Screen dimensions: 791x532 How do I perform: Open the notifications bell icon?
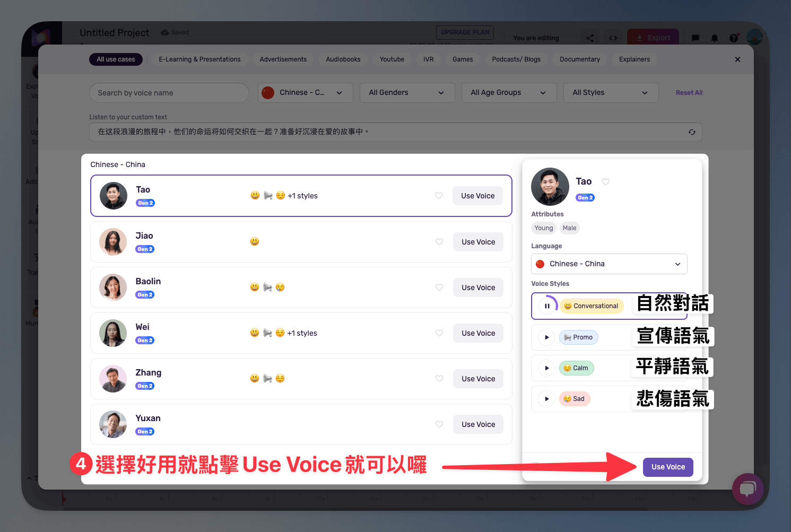(x=715, y=38)
